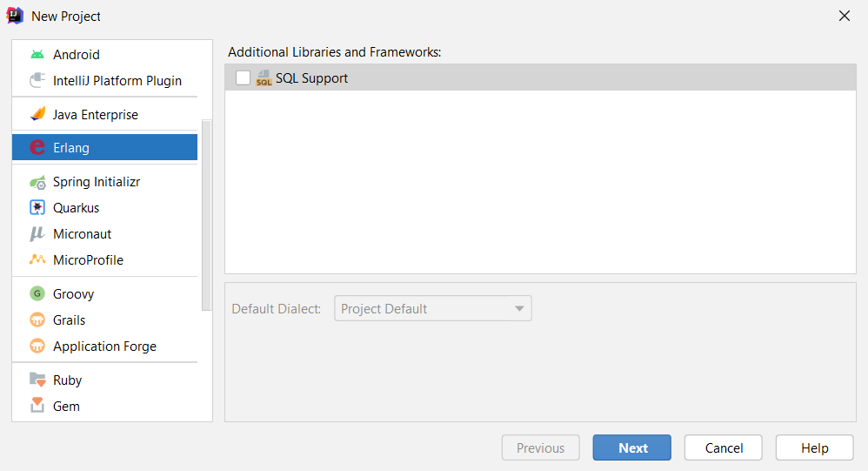The width and height of the screenshot is (868, 471).
Task: Click the red Erlang logo icon
Action: (37, 147)
